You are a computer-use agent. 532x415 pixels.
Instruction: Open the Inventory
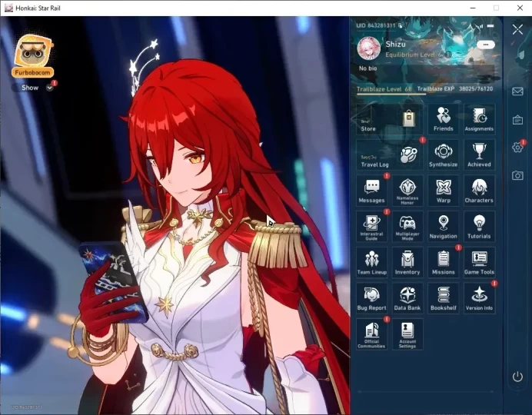click(x=407, y=262)
